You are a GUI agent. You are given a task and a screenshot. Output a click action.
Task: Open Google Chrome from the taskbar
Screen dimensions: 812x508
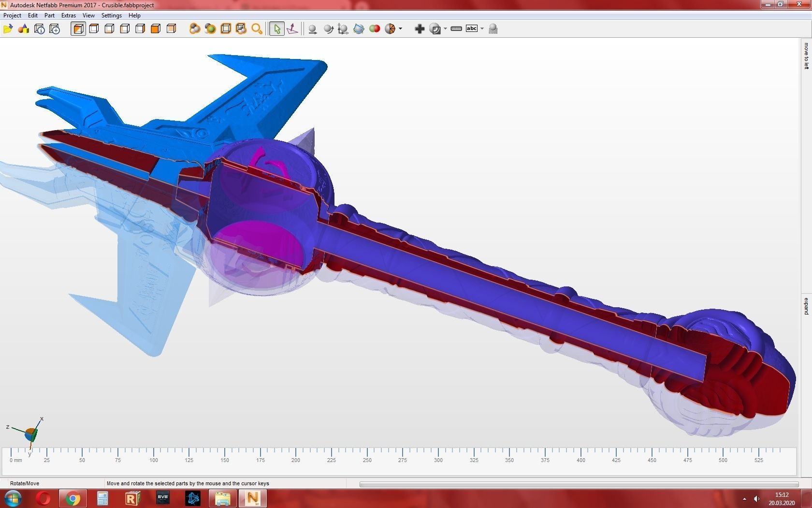click(73, 498)
